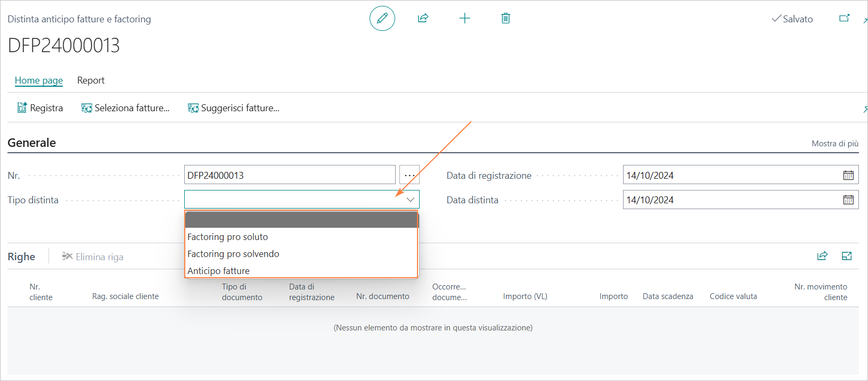Image resolution: width=868 pixels, height=381 pixels.
Task: Select the blank option in dropdown list
Action: [301, 220]
